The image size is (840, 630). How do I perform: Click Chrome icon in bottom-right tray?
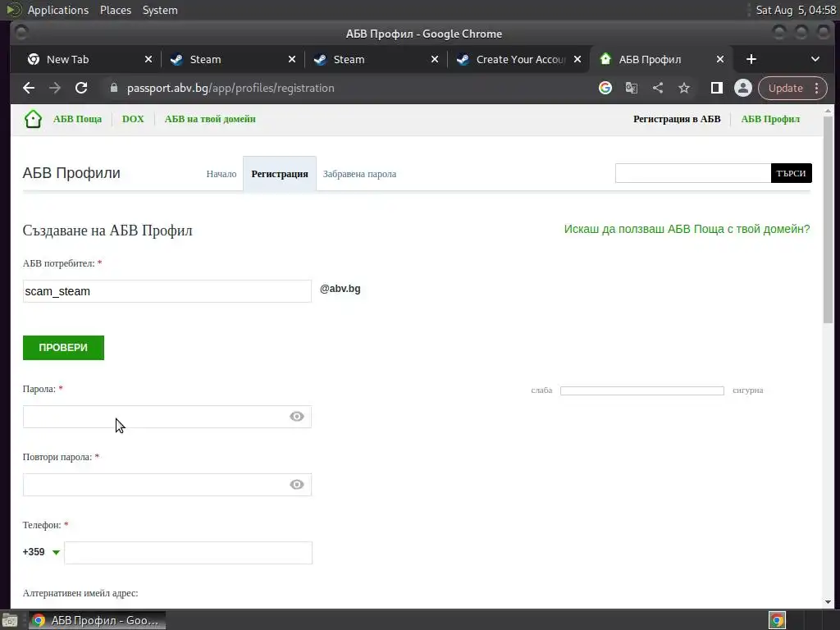tap(777, 620)
